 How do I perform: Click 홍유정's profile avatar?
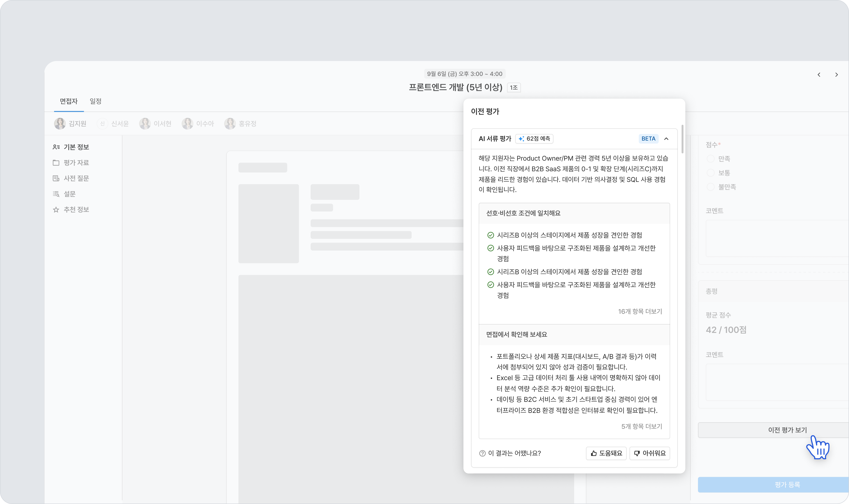(230, 124)
